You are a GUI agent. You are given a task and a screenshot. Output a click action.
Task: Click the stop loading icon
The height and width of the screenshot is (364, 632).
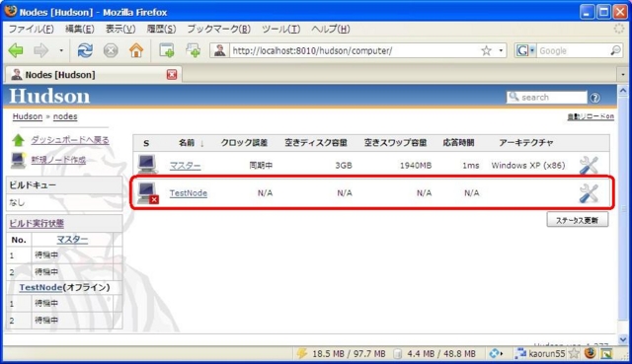[x=111, y=50]
